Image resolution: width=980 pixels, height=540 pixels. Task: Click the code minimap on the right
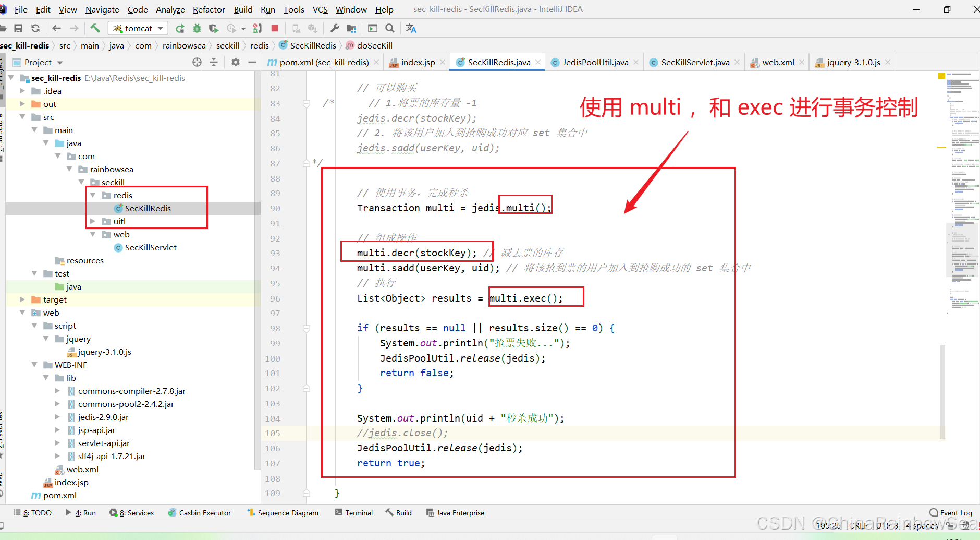point(963,193)
